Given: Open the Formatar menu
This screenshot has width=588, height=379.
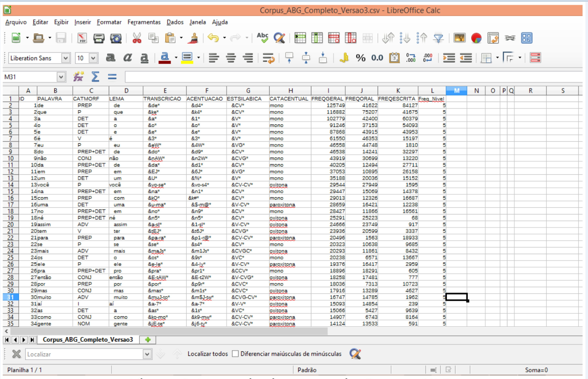Looking at the screenshot, I should coord(109,22).
